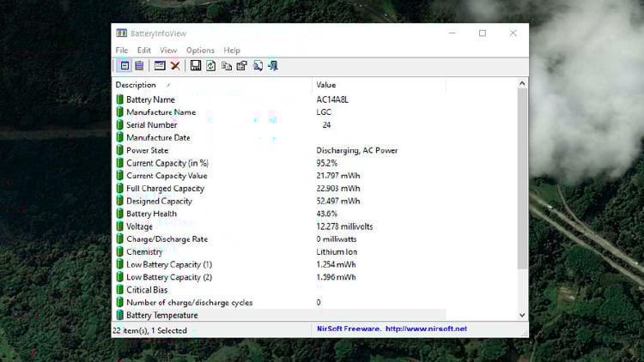Open the View menu

coord(168,50)
